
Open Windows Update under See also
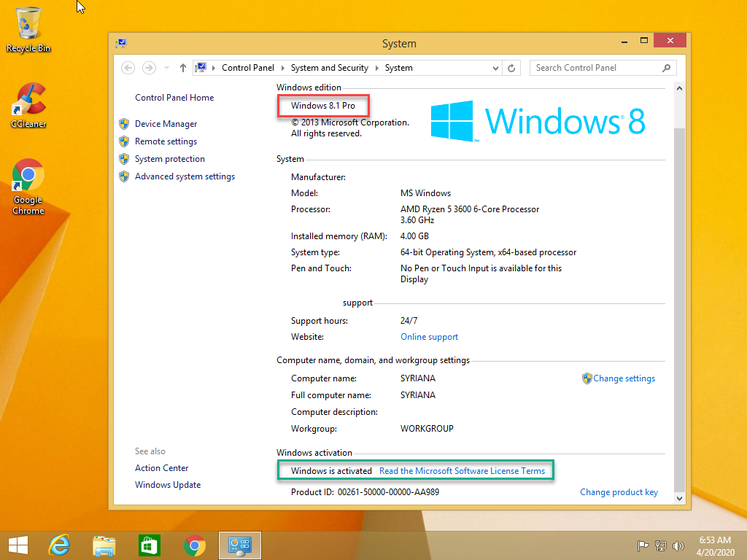(168, 485)
